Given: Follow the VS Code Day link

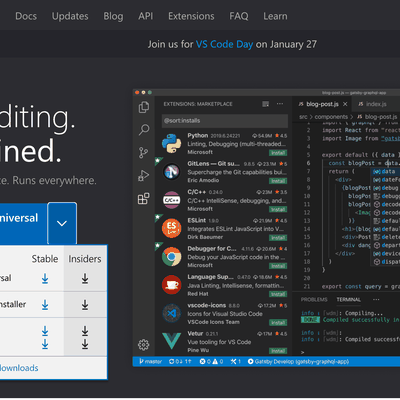Looking at the screenshot, I should [x=224, y=44].
